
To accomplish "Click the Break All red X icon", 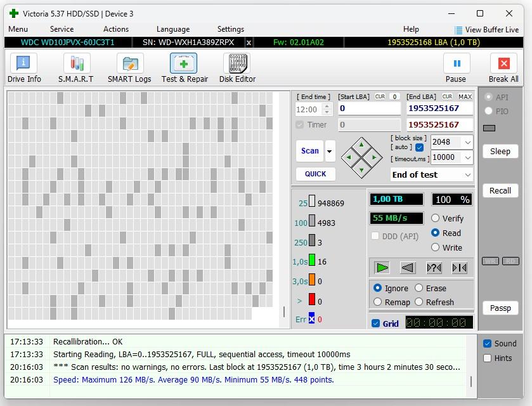I will (x=503, y=63).
